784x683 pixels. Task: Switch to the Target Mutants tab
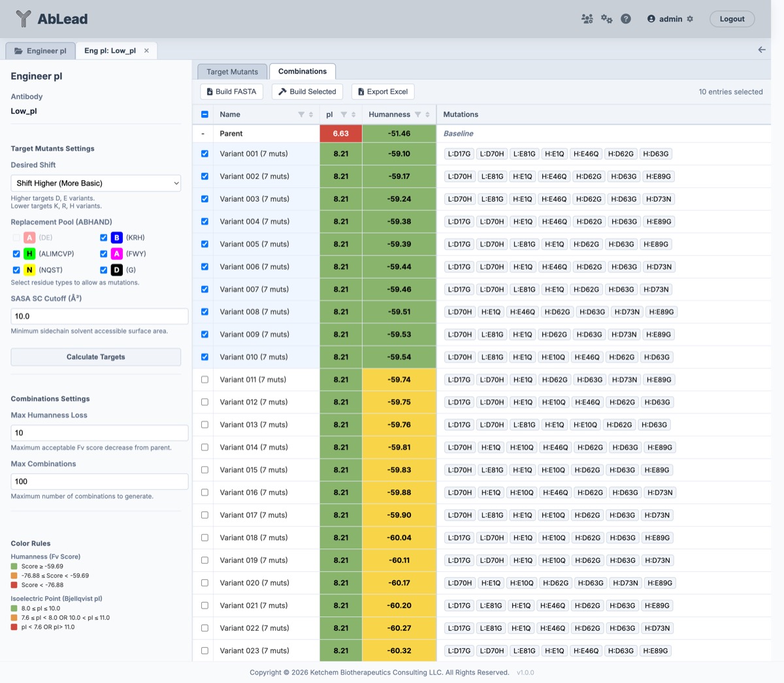(x=232, y=72)
